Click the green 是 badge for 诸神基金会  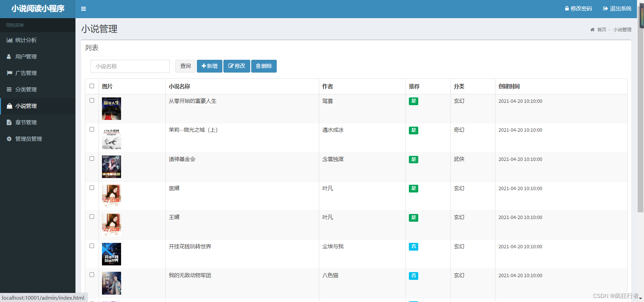point(414,160)
